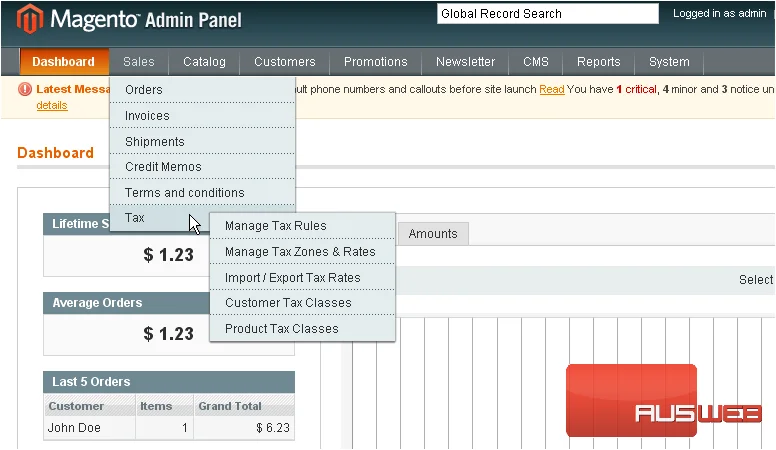Focus the Global Record Search field
Image resolution: width=776 pixels, height=450 pixels.
point(547,14)
